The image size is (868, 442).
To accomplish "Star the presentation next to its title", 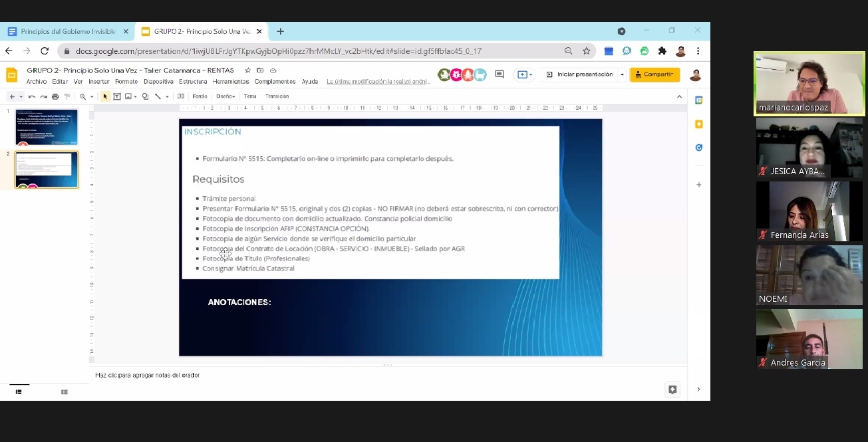I will 248,70.
